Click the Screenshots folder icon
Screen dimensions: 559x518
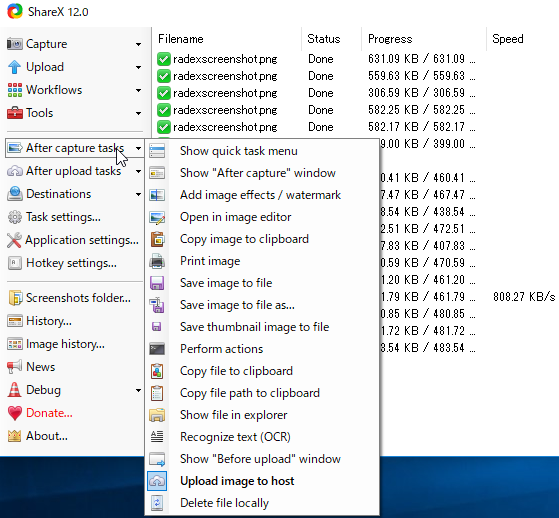15,298
